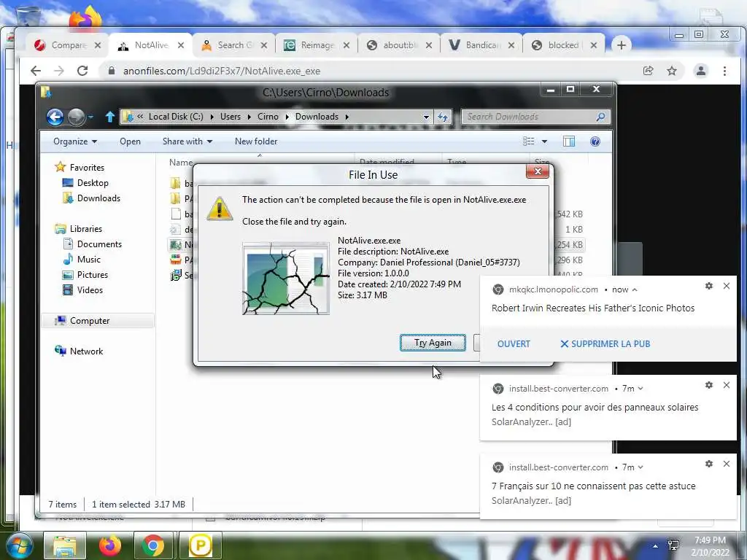
Task: Expand the view options dropdown arrow
Action: (x=544, y=141)
